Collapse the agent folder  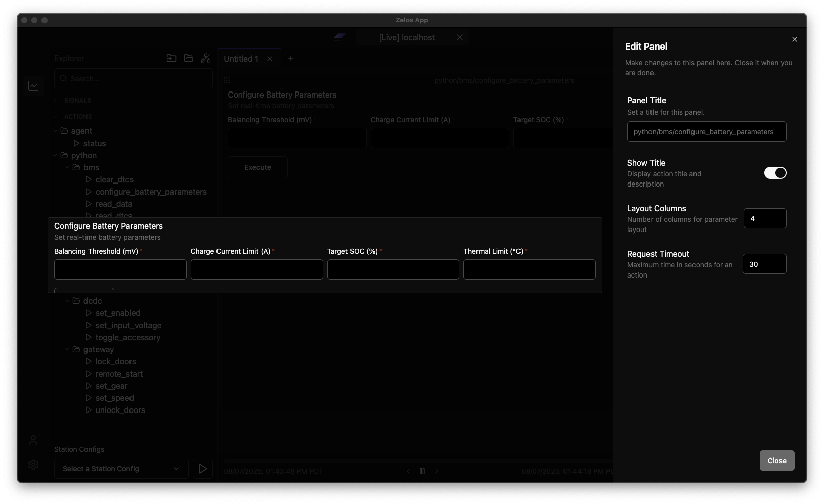tap(56, 131)
